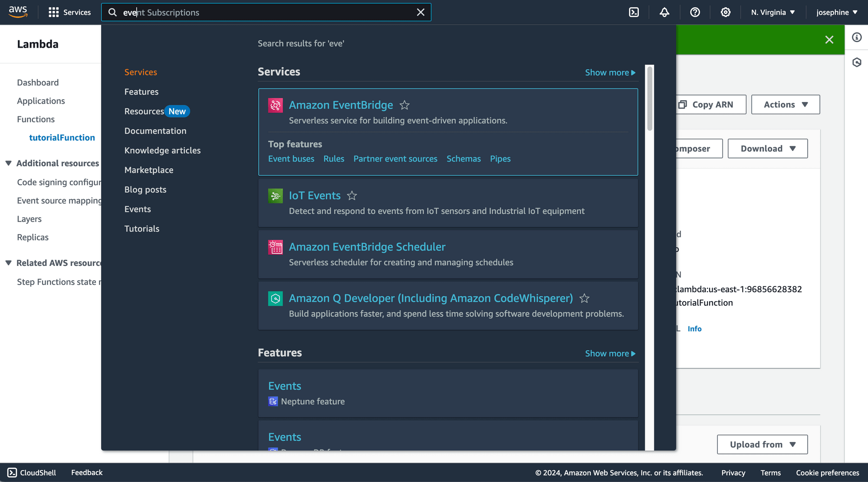Viewport: 868px width, 482px height.
Task: Open the josephine account menu
Action: 837,12
